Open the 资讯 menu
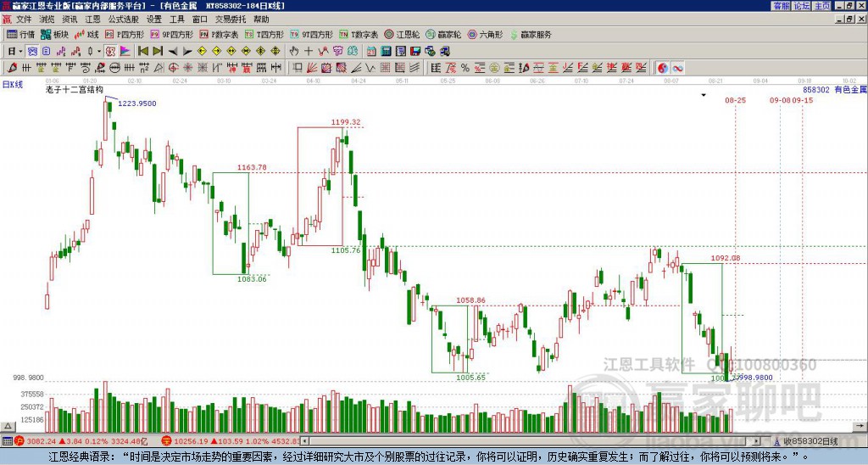Viewport: 868px width, 465px height. [70, 20]
